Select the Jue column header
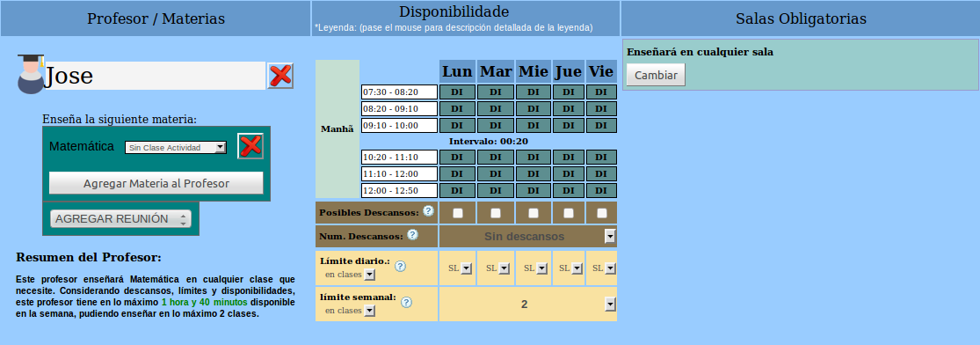980x345 pixels. click(568, 71)
